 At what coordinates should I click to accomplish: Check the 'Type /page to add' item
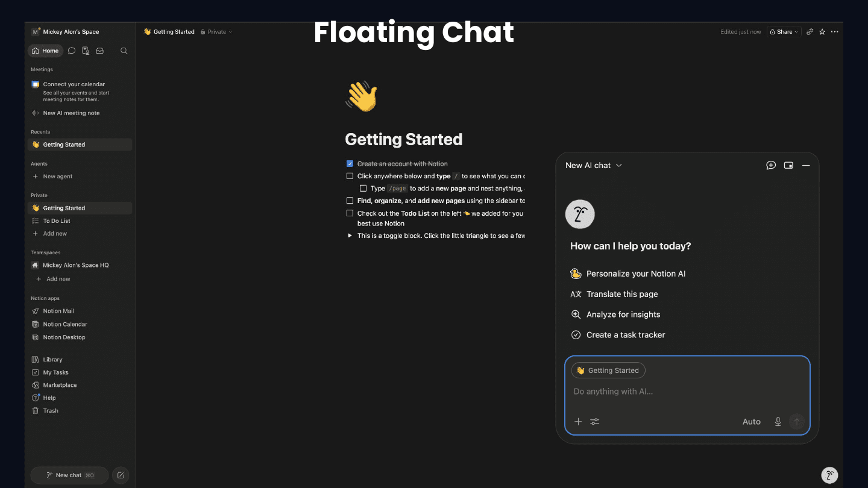click(363, 189)
